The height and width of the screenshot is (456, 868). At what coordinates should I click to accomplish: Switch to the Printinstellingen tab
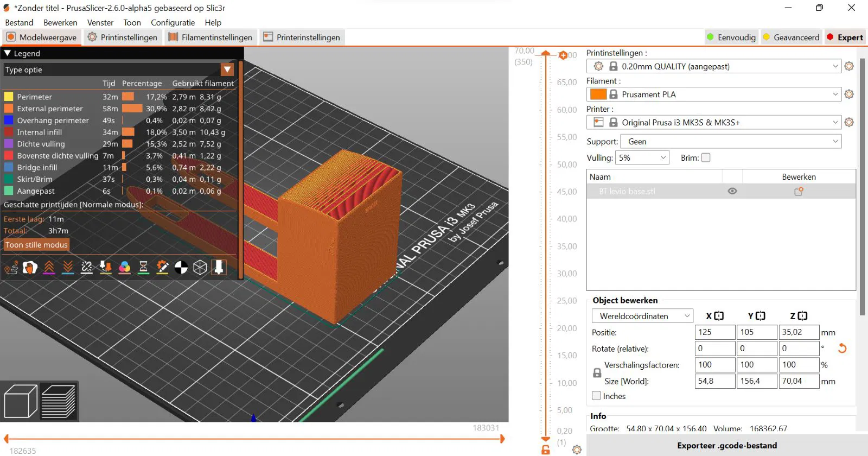pos(123,37)
